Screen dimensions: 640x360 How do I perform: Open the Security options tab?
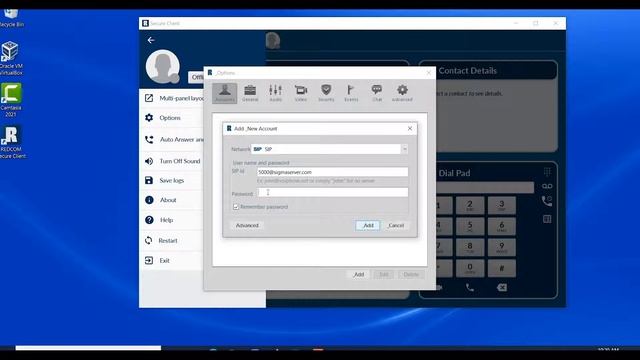tap(326, 93)
